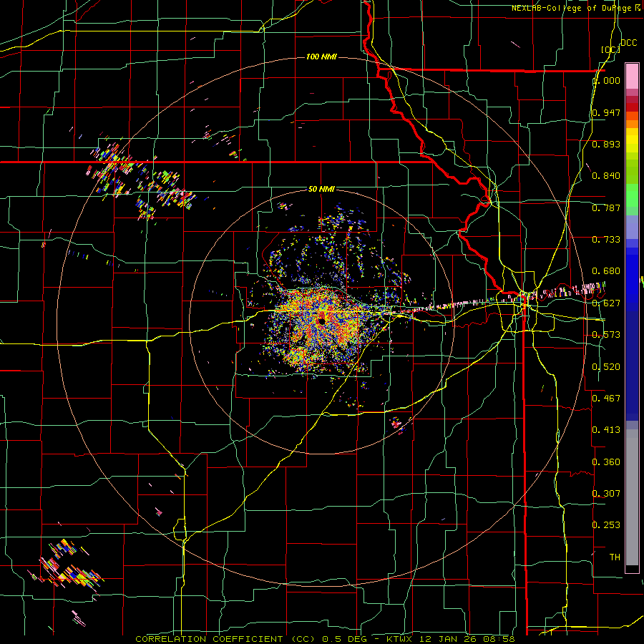This screenshot has height=644, width=644.
Task: Click the 0.947 legend value
Action: (606, 112)
